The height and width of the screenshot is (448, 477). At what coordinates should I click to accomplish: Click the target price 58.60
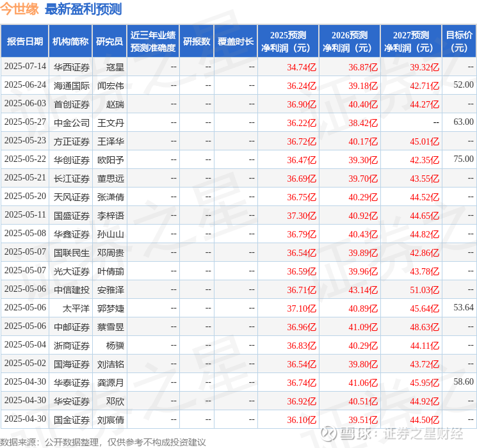click(x=464, y=381)
